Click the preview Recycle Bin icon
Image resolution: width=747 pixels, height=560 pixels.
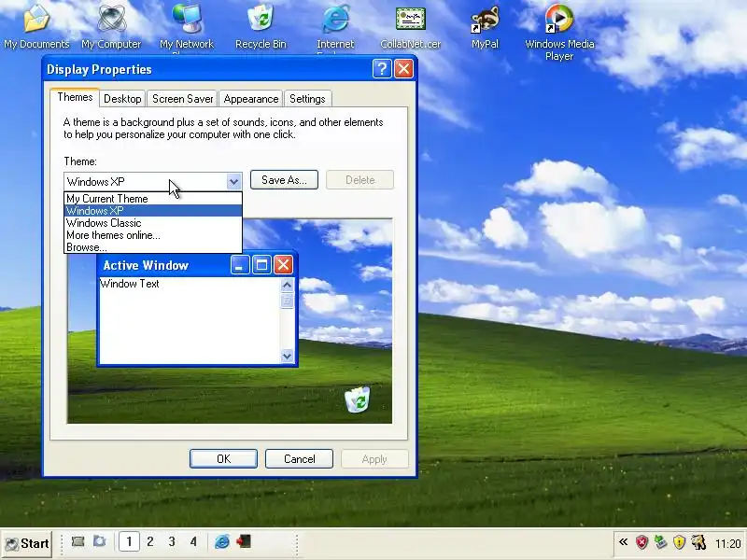pos(357,399)
